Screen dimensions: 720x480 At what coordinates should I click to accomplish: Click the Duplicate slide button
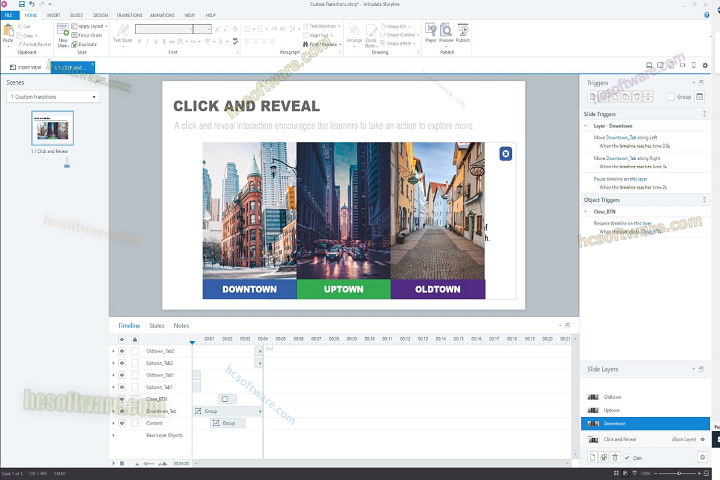tap(84, 45)
